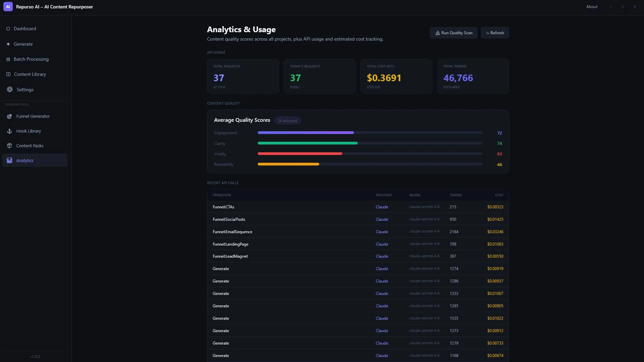
Task: Click the Total Cost estimate card
Action: (396, 76)
